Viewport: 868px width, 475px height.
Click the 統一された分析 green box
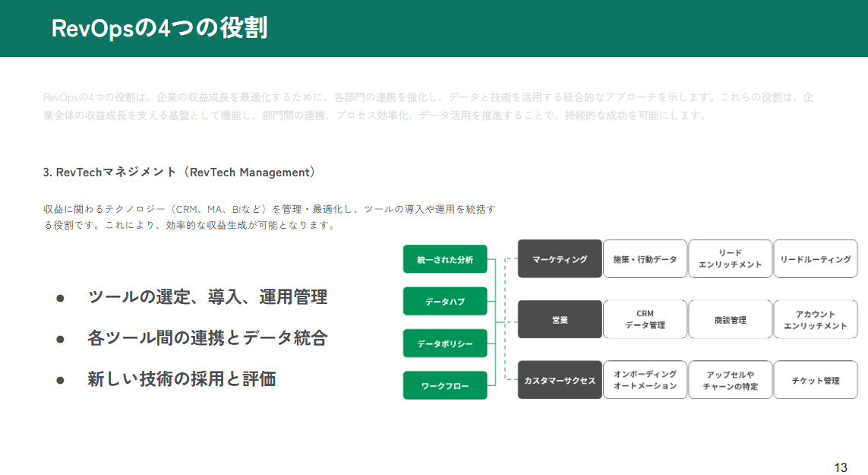click(444, 259)
